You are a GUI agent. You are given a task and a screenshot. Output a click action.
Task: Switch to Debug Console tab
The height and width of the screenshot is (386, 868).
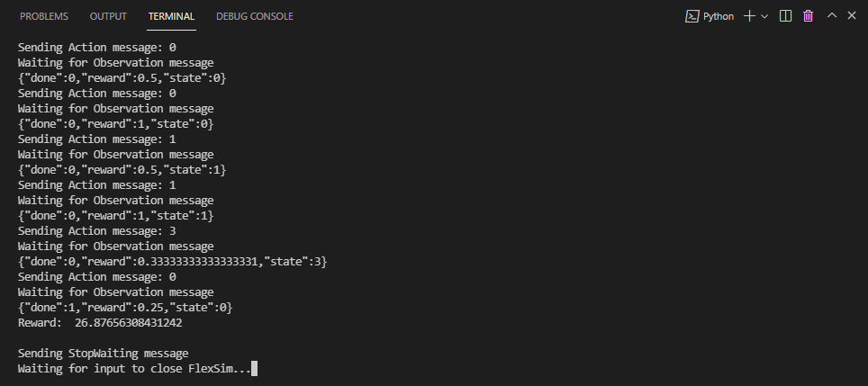(x=254, y=16)
